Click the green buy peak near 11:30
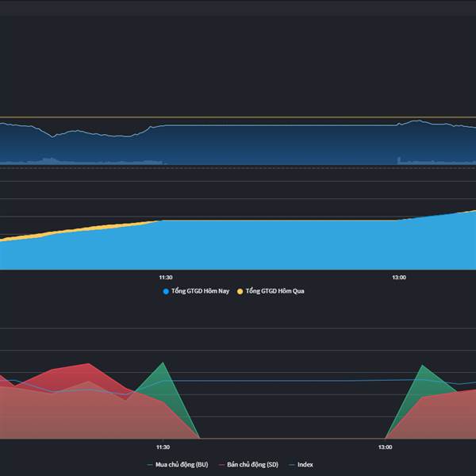 [x=163, y=363]
